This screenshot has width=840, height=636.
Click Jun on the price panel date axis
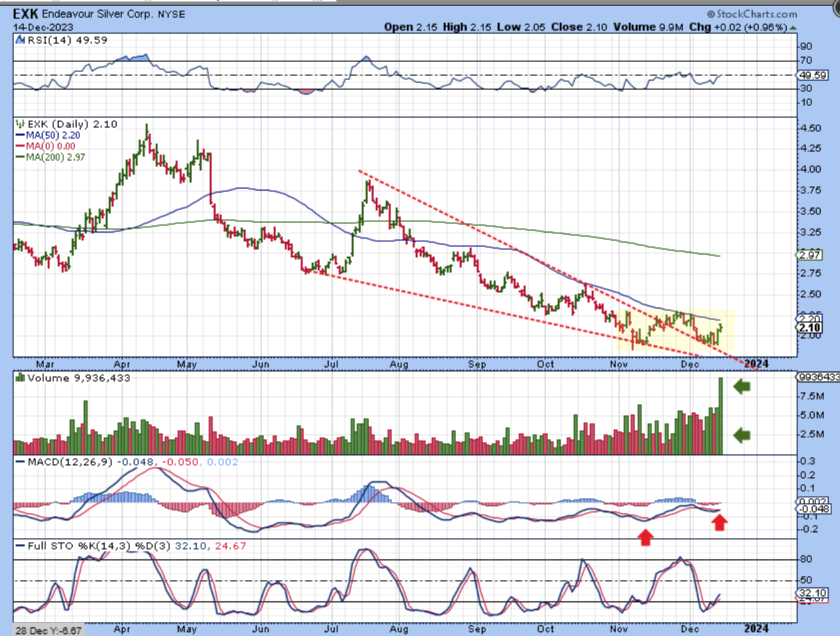pyautogui.click(x=261, y=364)
